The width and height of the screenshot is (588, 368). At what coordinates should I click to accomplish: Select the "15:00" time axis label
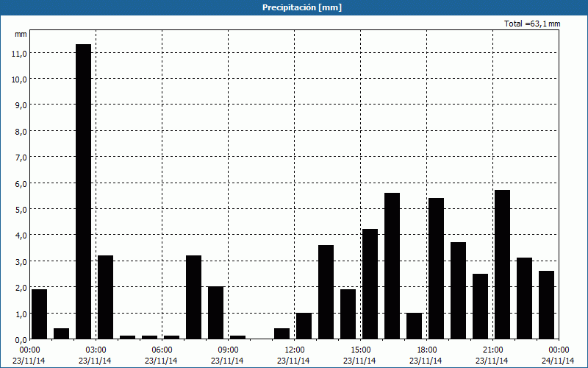[360, 350]
